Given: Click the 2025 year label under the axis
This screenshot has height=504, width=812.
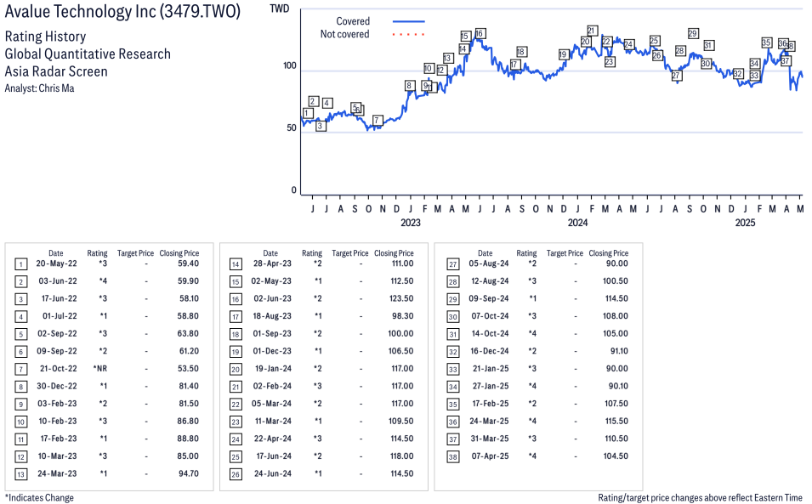Looking at the screenshot, I should (x=745, y=223).
